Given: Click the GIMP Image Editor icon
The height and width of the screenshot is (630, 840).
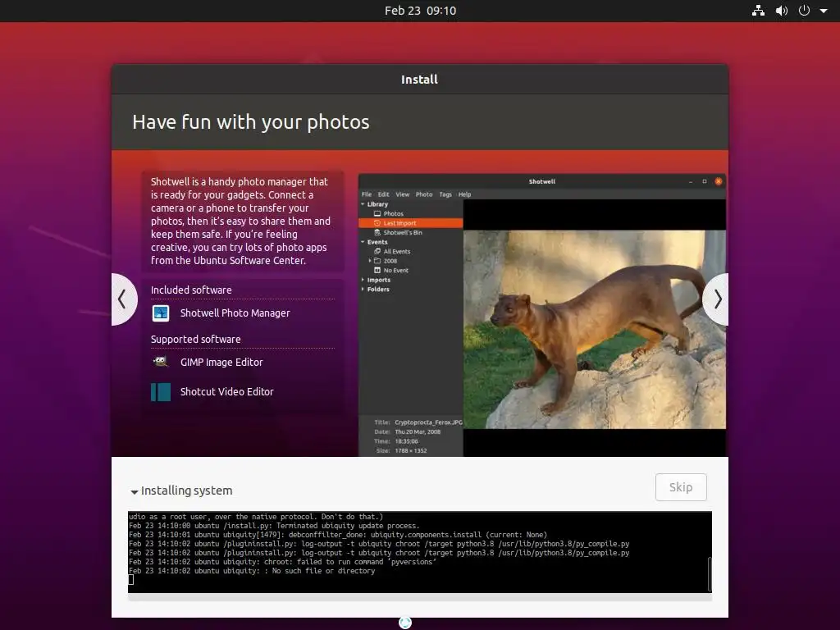Looking at the screenshot, I should [161, 362].
